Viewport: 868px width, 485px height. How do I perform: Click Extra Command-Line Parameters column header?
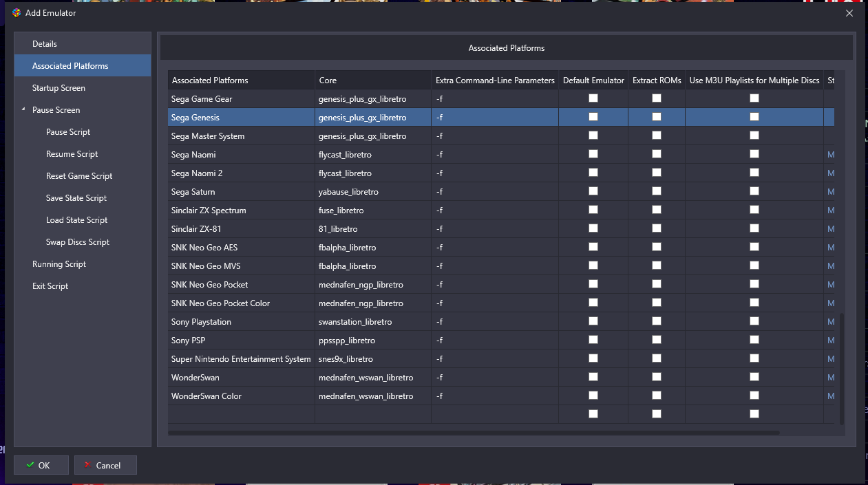click(495, 80)
